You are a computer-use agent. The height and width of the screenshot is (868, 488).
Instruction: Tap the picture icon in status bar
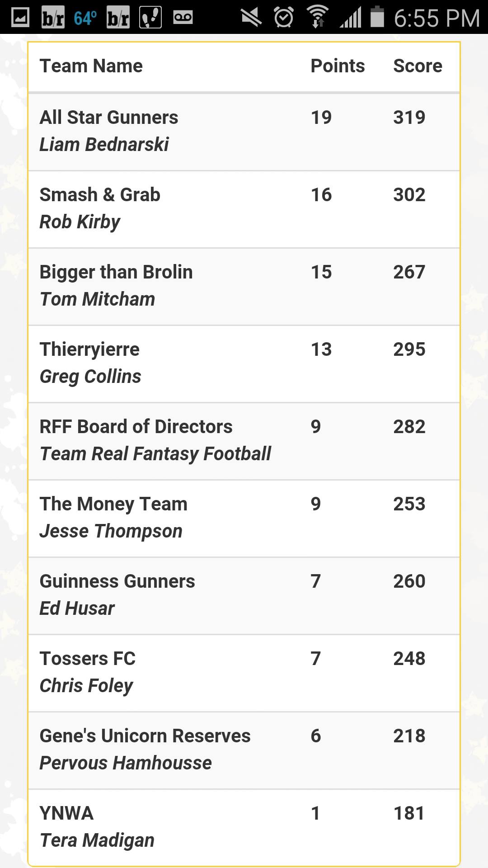pyautogui.click(x=20, y=18)
